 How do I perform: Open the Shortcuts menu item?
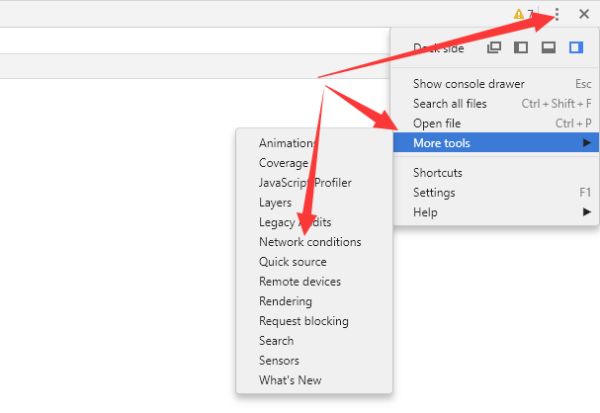tap(437, 173)
